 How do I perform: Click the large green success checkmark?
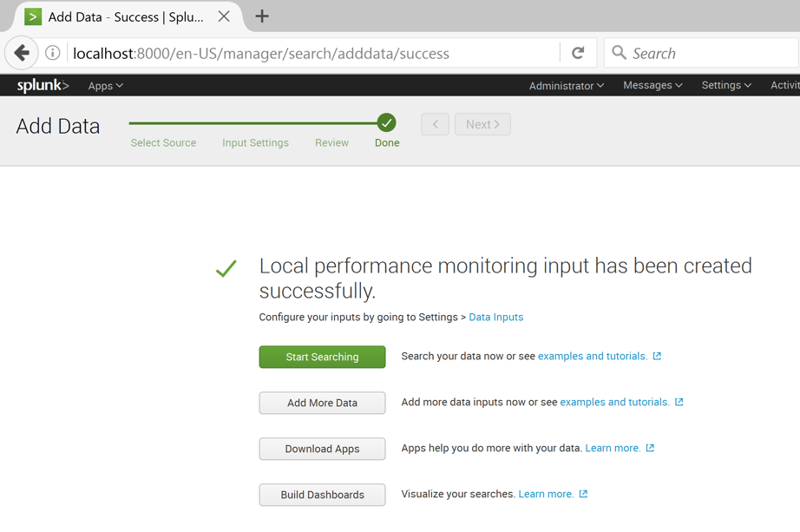226,268
